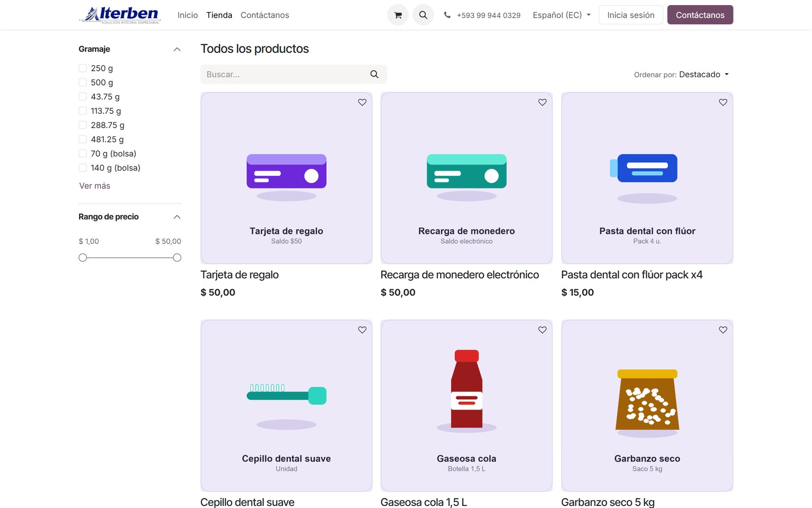Click the purple Contáctanos button
812x508 pixels.
(x=700, y=15)
